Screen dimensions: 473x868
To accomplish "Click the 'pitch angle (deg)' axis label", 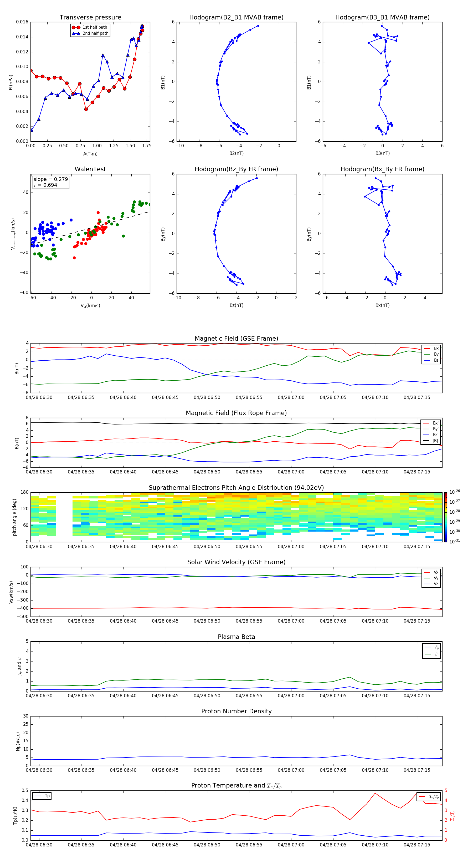I will click(14, 517).
